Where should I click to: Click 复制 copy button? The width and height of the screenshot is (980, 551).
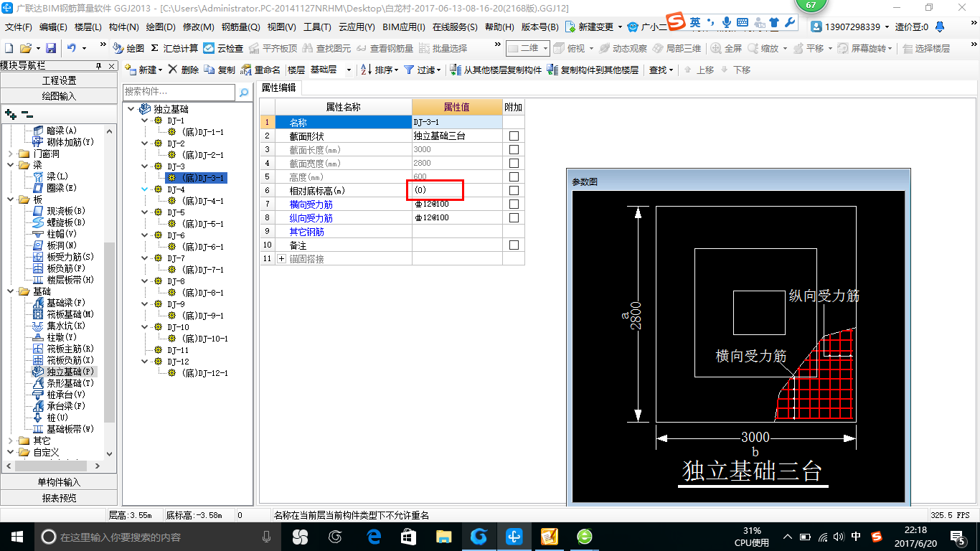click(x=220, y=70)
